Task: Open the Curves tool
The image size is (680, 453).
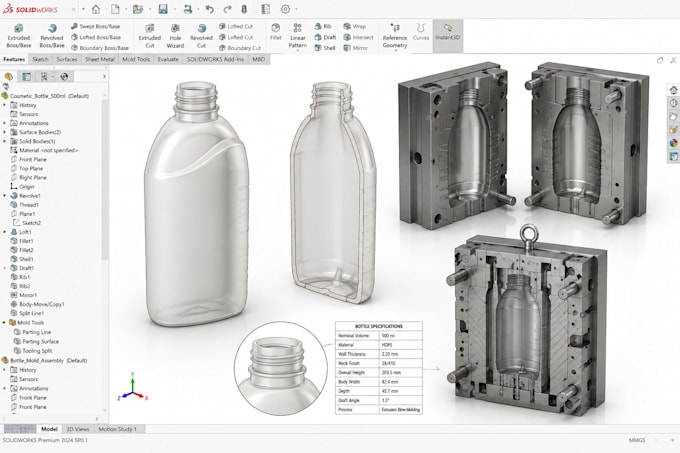Action: 421,32
